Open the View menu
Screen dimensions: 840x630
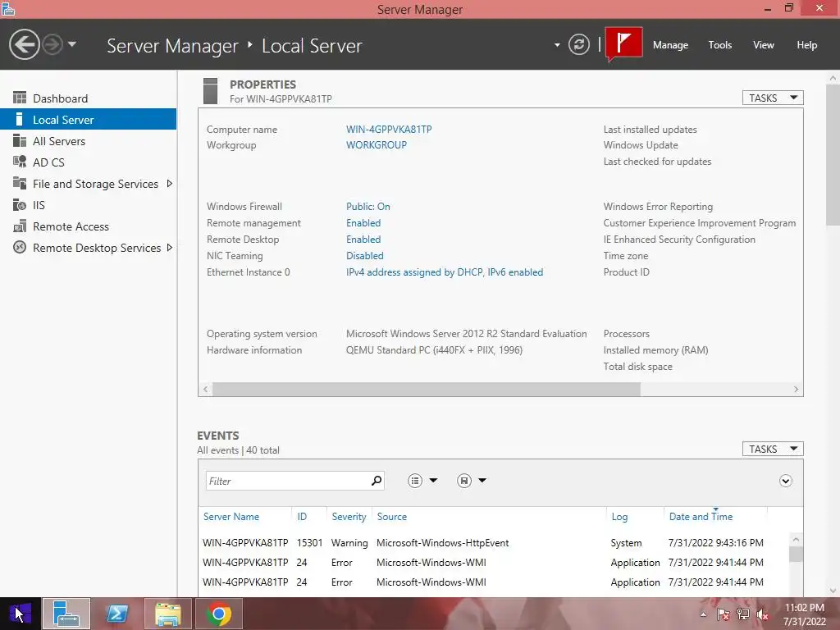[763, 45]
